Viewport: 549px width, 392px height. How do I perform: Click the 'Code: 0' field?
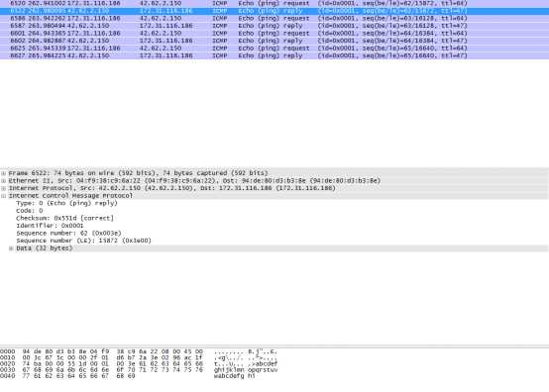(x=30, y=211)
